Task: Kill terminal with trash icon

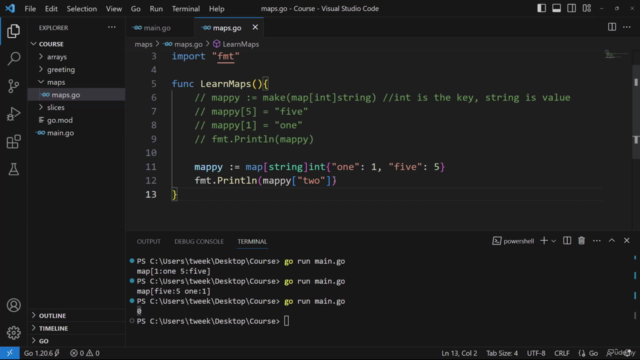Action: click(x=582, y=241)
